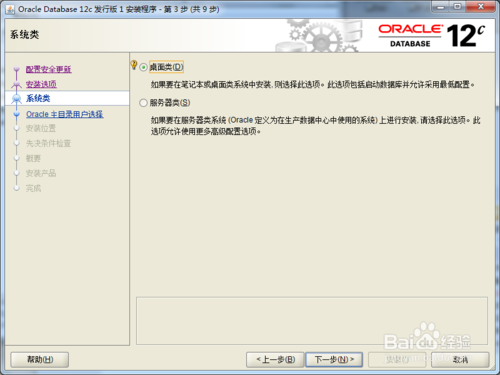Click the 安装位置 disabled step text
Screen dimensions: 500x375
tap(41, 128)
